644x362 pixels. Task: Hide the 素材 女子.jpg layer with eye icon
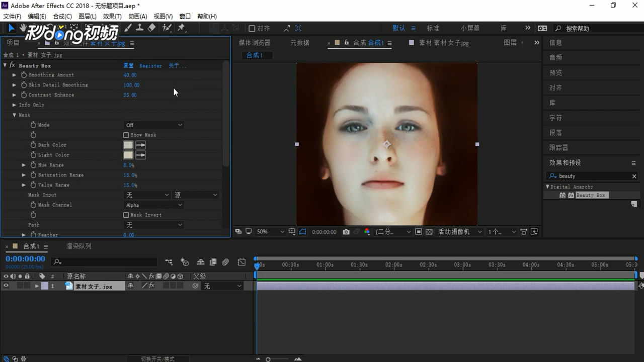pos(6,286)
